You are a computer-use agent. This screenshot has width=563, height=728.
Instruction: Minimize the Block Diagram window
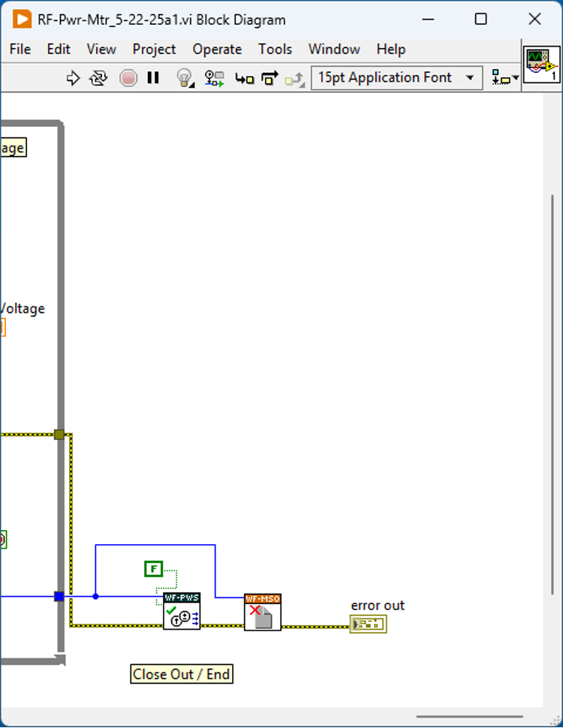pos(428,19)
